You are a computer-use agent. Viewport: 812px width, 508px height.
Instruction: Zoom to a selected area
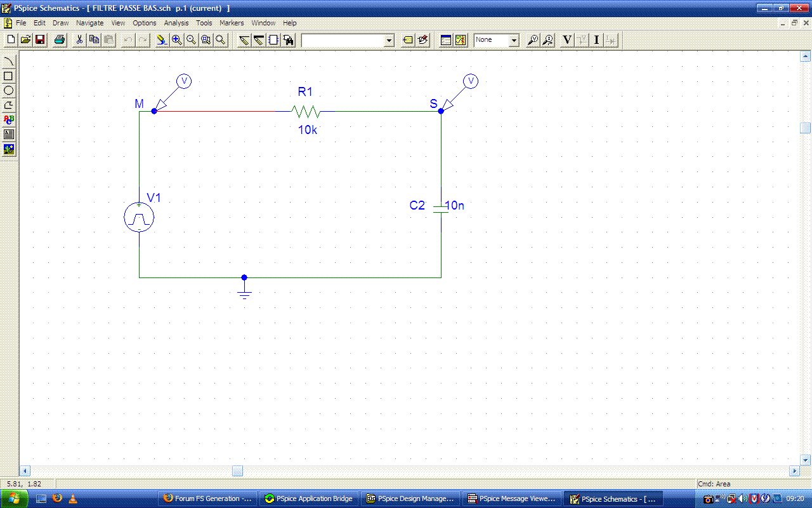coord(206,40)
